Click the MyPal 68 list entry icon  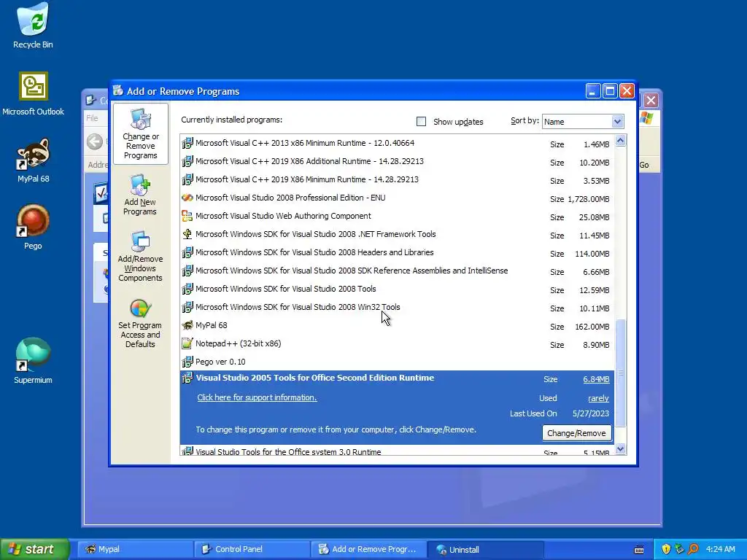pyautogui.click(x=187, y=325)
